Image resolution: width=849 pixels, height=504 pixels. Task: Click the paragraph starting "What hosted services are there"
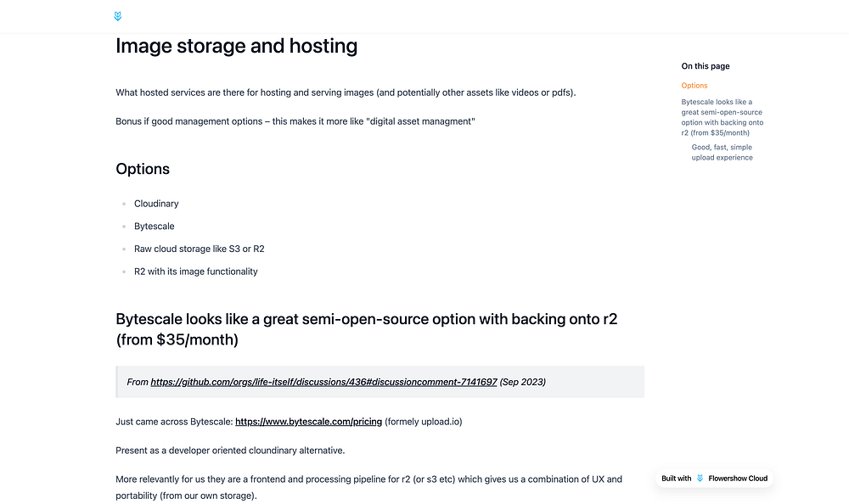[346, 92]
